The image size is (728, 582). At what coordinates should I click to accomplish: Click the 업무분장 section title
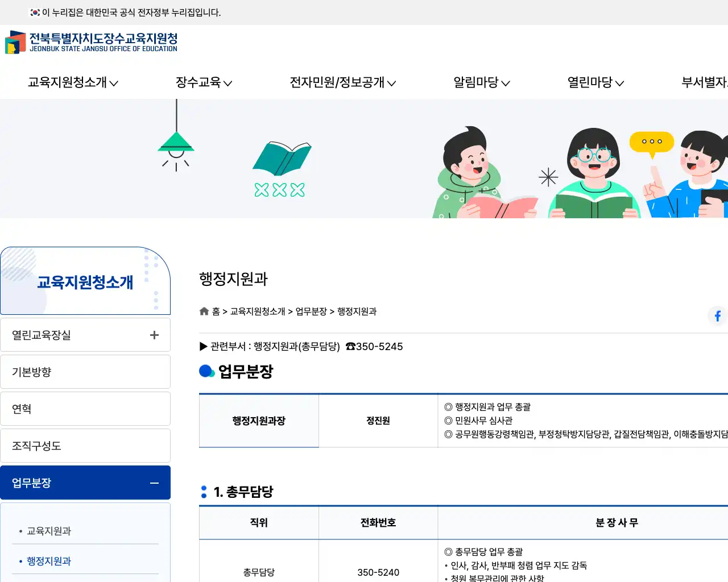coord(246,372)
